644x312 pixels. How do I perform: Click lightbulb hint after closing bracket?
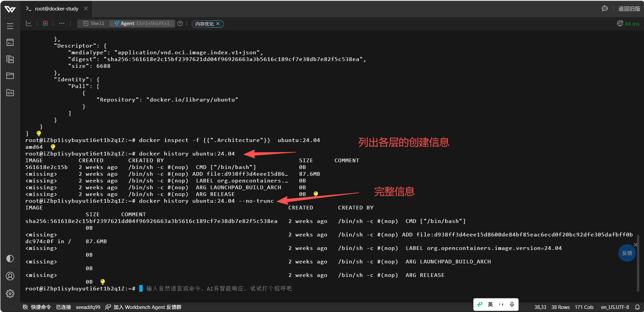pos(39,133)
